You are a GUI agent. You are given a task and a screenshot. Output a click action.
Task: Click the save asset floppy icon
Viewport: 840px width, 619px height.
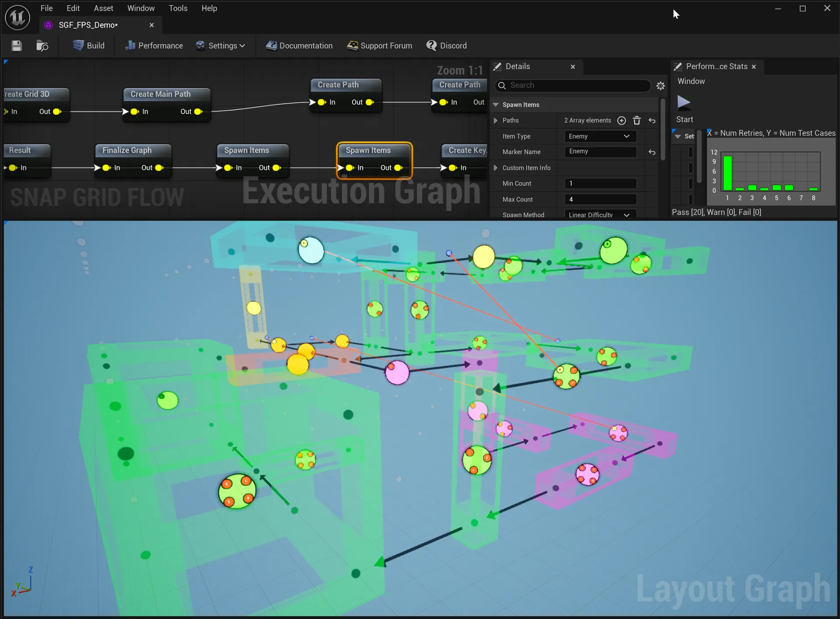pyautogui.click(x=17, y=45)
